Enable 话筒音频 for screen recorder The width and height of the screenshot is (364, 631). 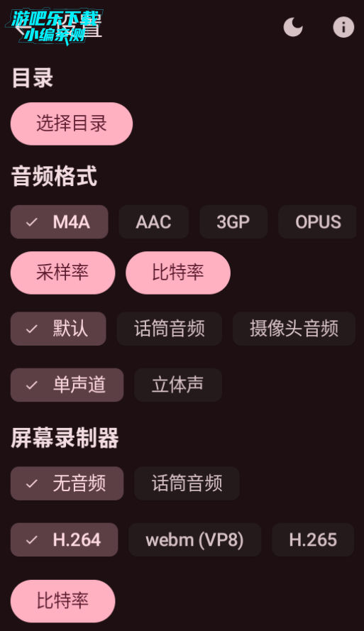pos(187,483)
